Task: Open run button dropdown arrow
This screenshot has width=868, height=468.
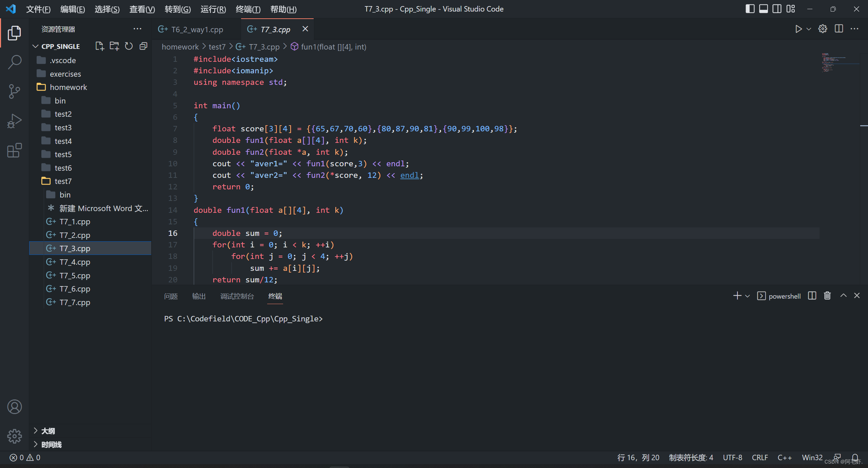Action: point(809,29)
